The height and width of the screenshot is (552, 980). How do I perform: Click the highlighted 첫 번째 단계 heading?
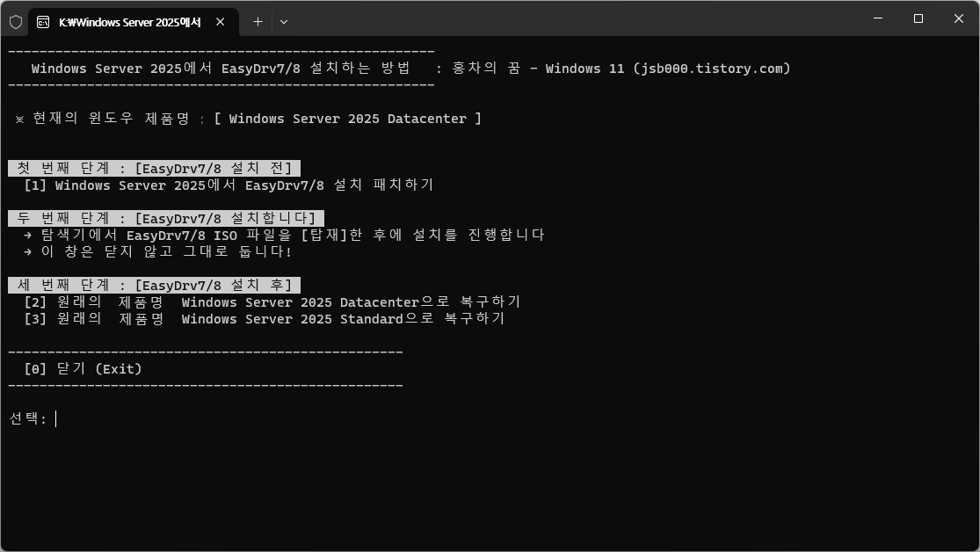[x=155, y=168]
